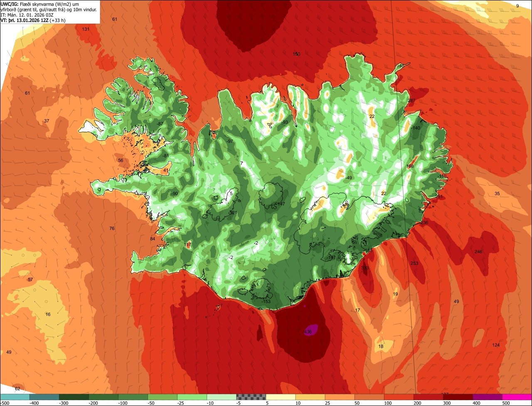Click the legend line mentioning '10m vindur'
This screenshot has height=406, width=532.
point(49,9)
